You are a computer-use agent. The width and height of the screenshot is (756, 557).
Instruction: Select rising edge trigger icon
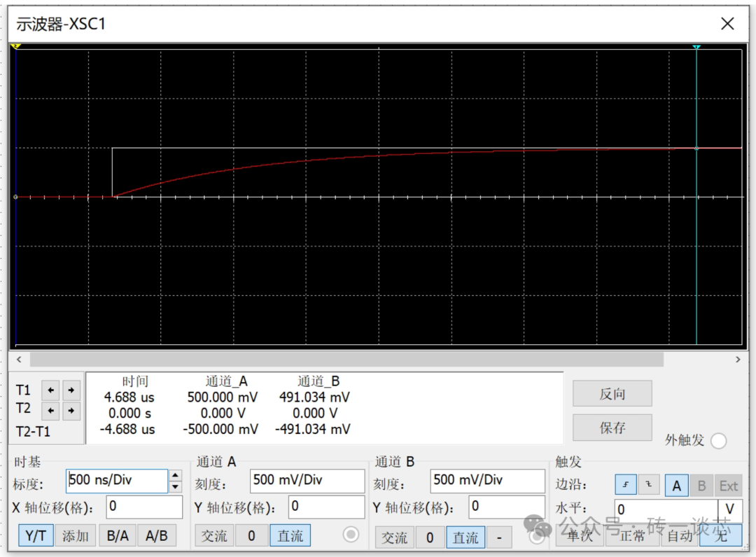(x=626, y=485)
